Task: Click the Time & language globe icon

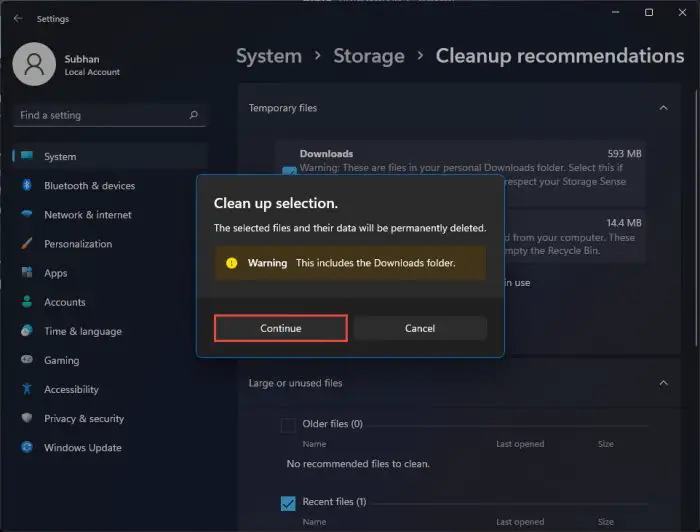Action: coord(27,331)
